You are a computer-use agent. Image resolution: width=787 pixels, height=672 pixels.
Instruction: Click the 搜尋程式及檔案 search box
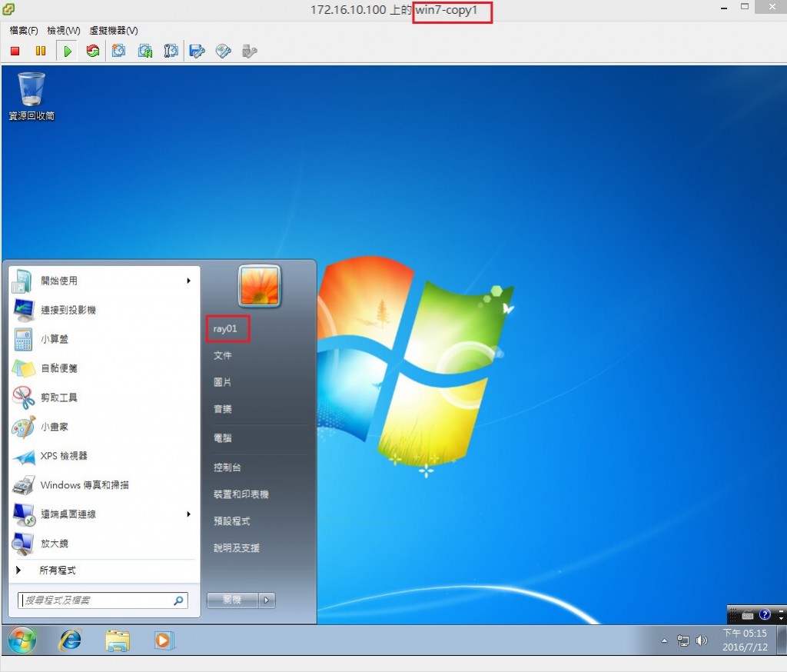coord(102,600)
